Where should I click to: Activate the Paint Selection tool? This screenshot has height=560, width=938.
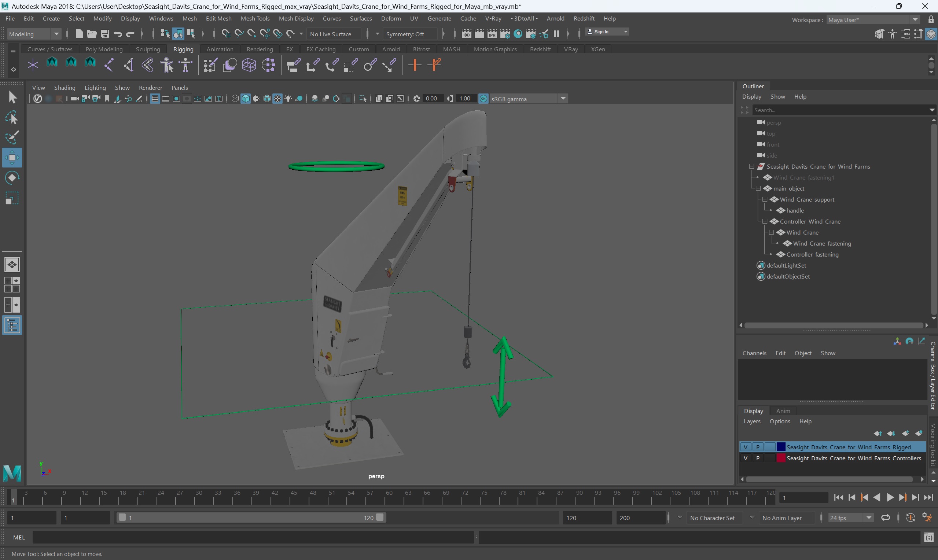point(12,138)
